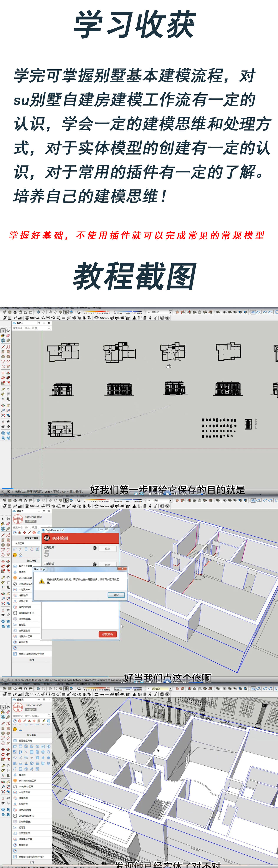
Task: Adjust shadow month slider in floor-plan screenshot
Action: click(97, 311)
